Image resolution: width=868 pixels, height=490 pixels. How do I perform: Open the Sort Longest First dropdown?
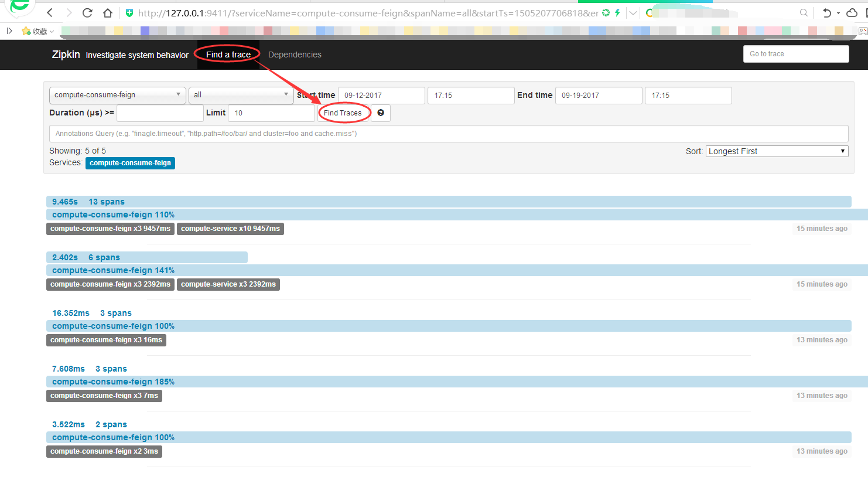click(777, 151)
